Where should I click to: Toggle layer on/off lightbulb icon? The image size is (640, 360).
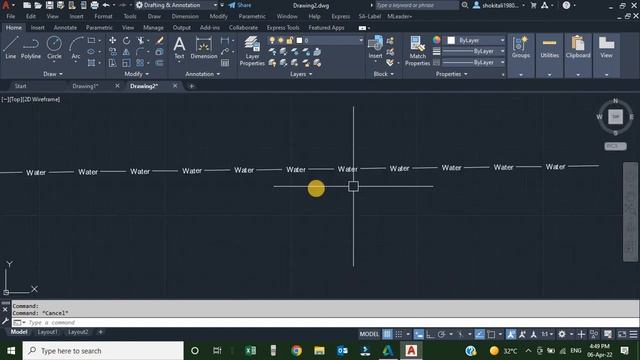coord(272,40)
